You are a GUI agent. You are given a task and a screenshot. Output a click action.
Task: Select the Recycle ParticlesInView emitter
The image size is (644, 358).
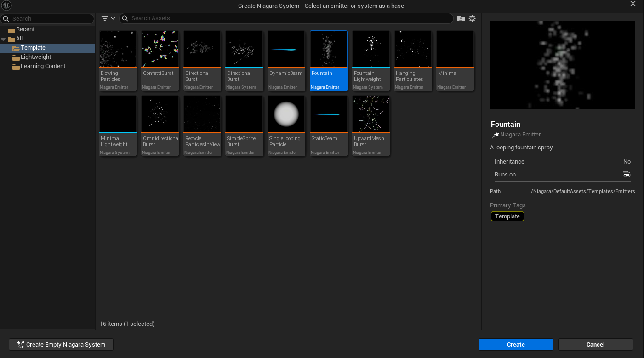tap(202, 126)
